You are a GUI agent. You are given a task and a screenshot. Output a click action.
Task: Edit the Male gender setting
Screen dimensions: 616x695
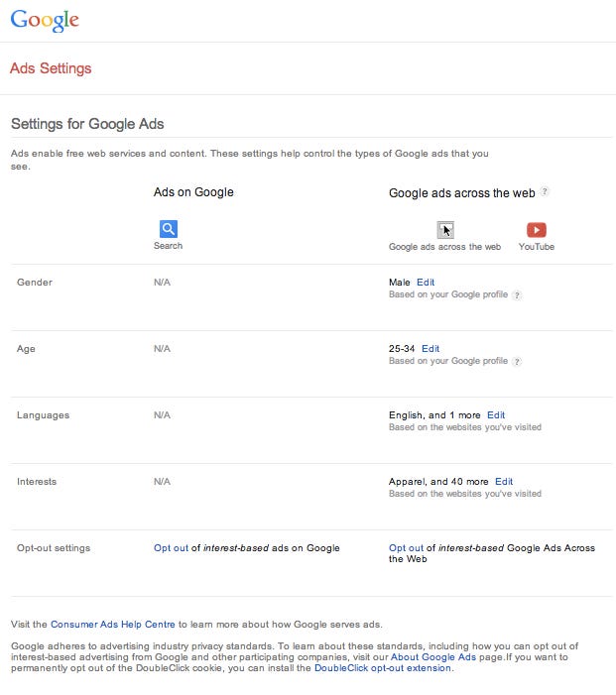(426, 283)
